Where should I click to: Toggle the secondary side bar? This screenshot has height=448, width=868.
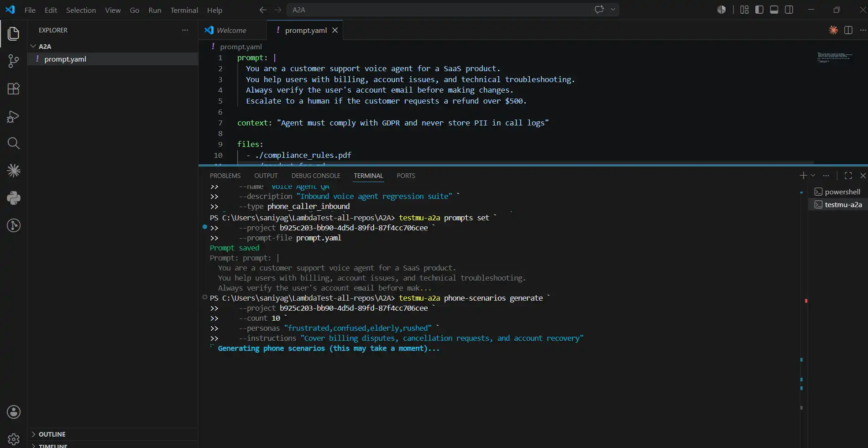coord(789,10)
